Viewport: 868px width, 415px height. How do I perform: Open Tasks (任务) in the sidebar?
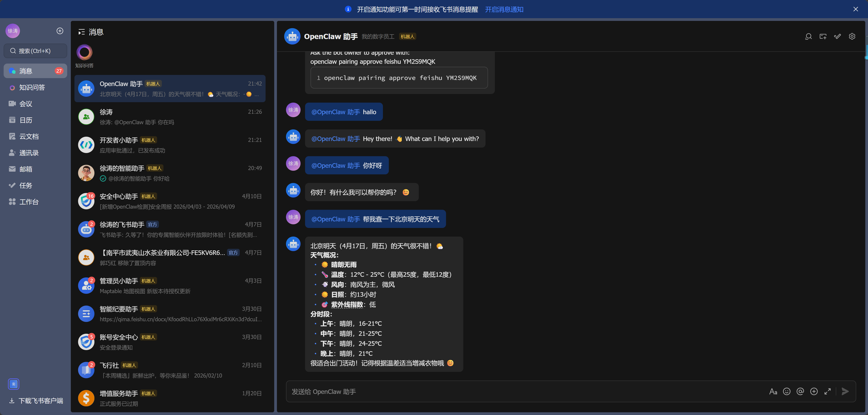[25, 185]
